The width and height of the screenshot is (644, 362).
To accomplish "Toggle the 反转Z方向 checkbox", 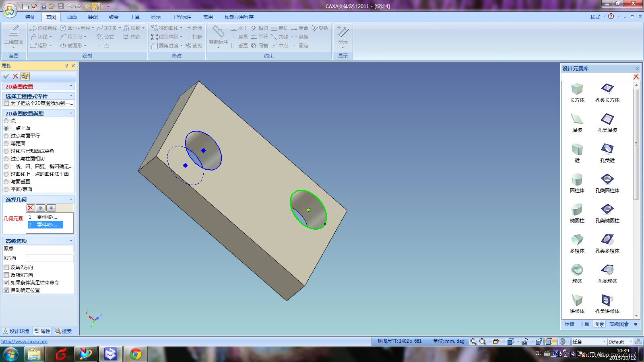I will click(x=6, y=267).
